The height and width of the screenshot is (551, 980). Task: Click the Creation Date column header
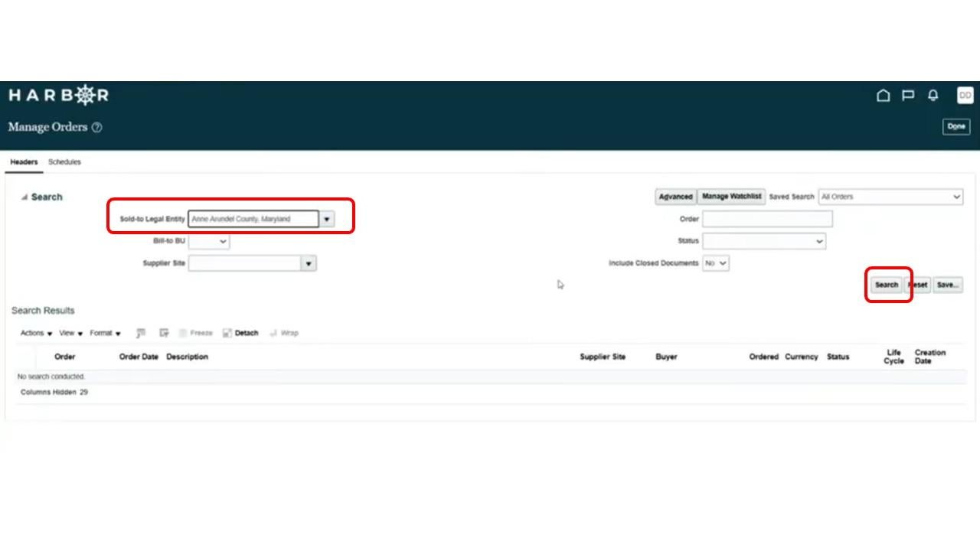930,357
